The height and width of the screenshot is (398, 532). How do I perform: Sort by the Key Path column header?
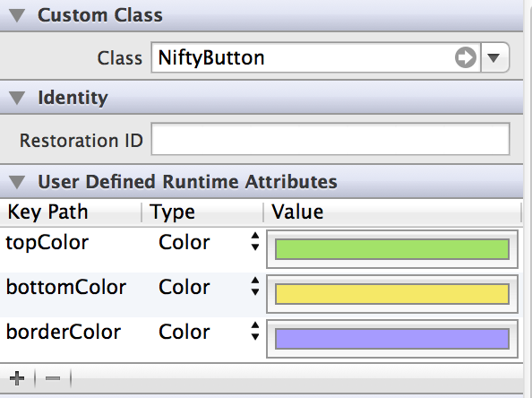pos(71,212)
